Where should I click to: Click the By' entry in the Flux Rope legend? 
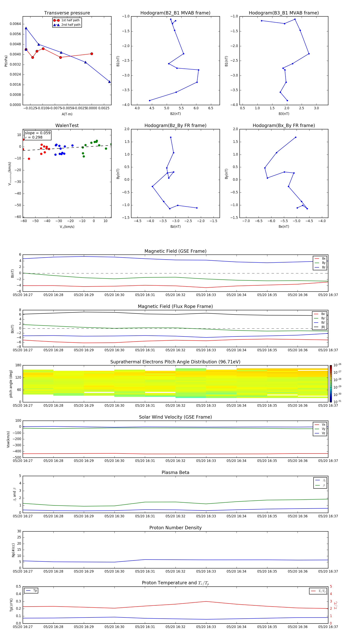click(x=320, y=318)
